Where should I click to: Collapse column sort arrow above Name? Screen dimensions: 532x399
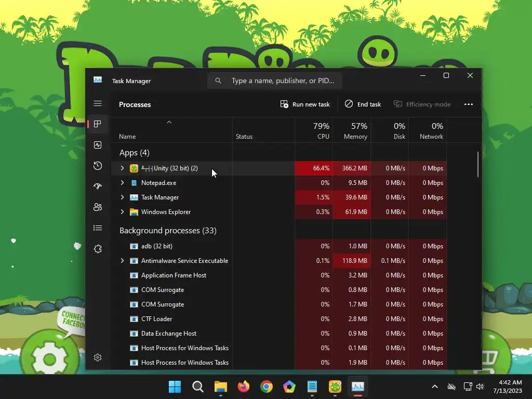pos(169,122)
